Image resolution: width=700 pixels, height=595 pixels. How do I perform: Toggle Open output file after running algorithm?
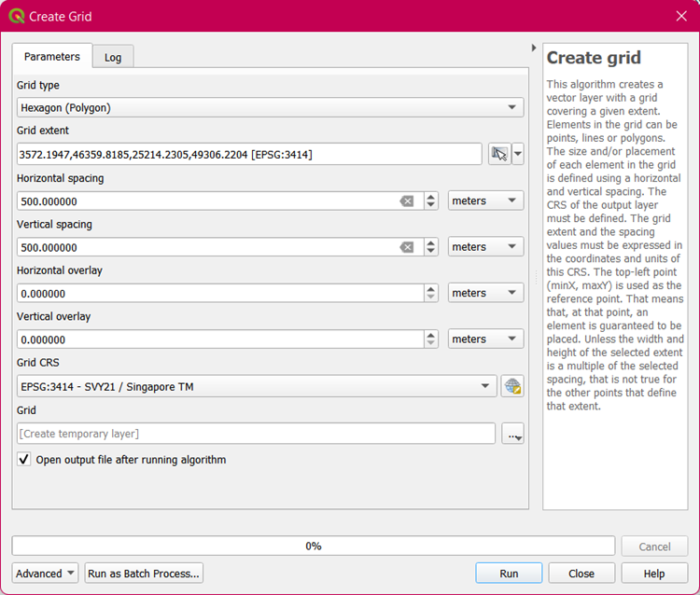click(23, 460)
